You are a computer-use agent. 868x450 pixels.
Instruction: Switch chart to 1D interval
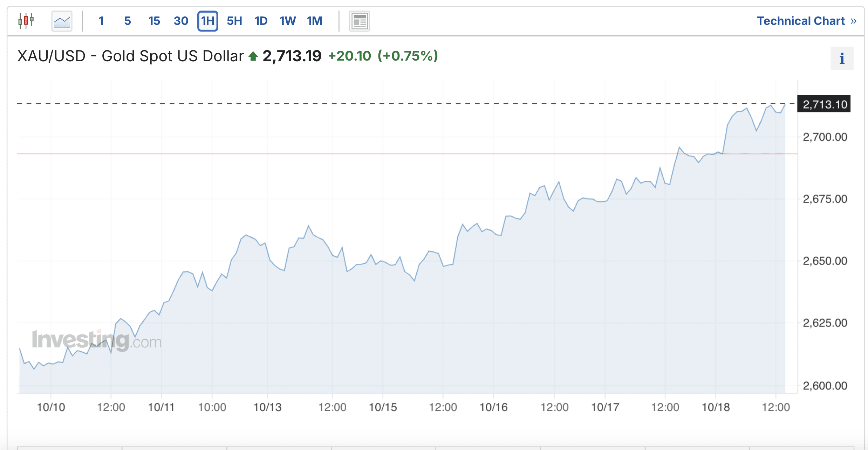[x=261, y=21]
